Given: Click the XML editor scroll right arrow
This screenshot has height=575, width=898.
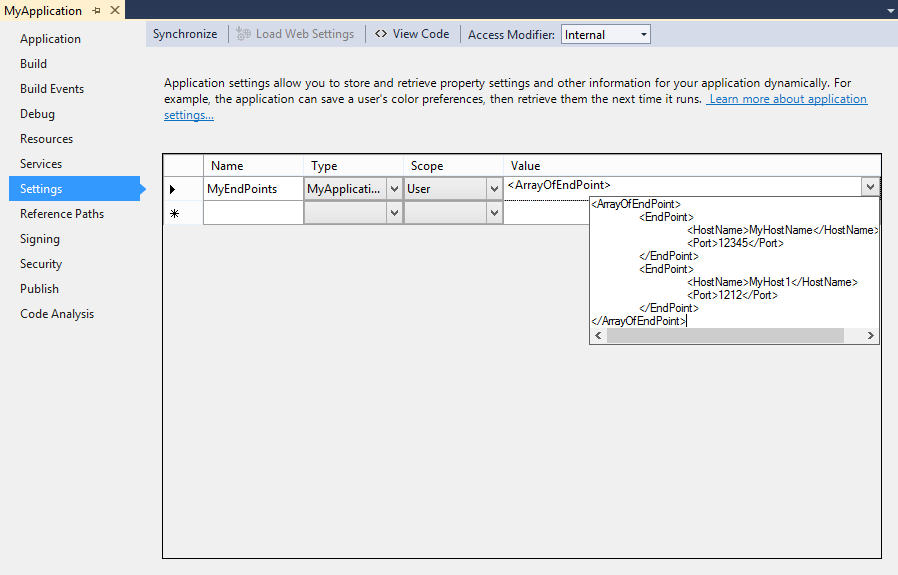Looking at the screenshot, I should tap(871, 336).
